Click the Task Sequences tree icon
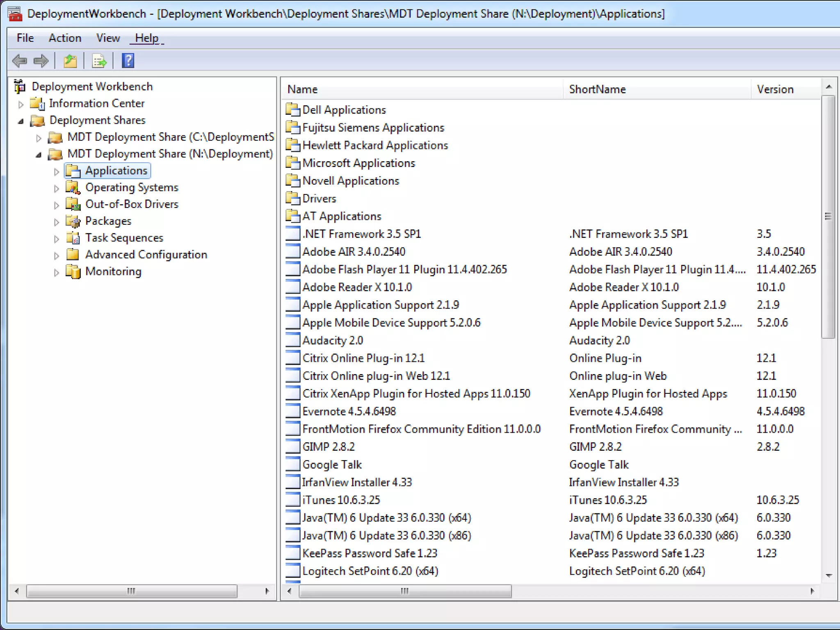 [x=73, y=238]
